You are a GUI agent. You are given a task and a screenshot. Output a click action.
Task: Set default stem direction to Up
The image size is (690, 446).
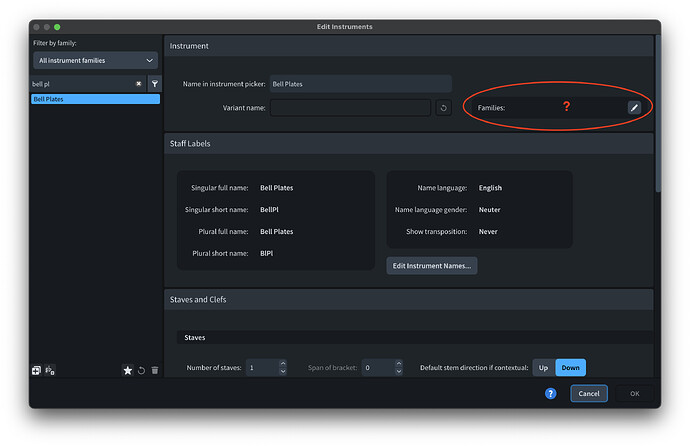[x=544, y=367]
